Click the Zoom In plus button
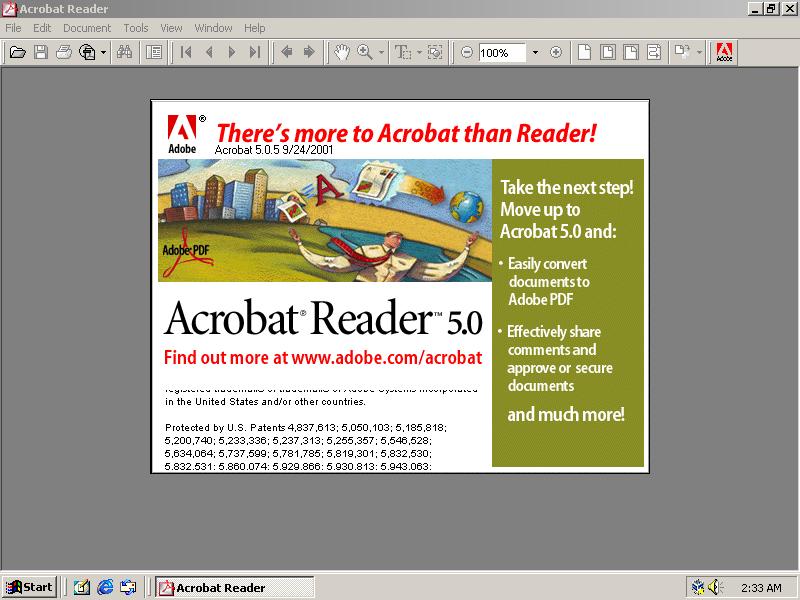Image resolution: width=800 pixels, height=600 pixels. (x=556, y=52)
